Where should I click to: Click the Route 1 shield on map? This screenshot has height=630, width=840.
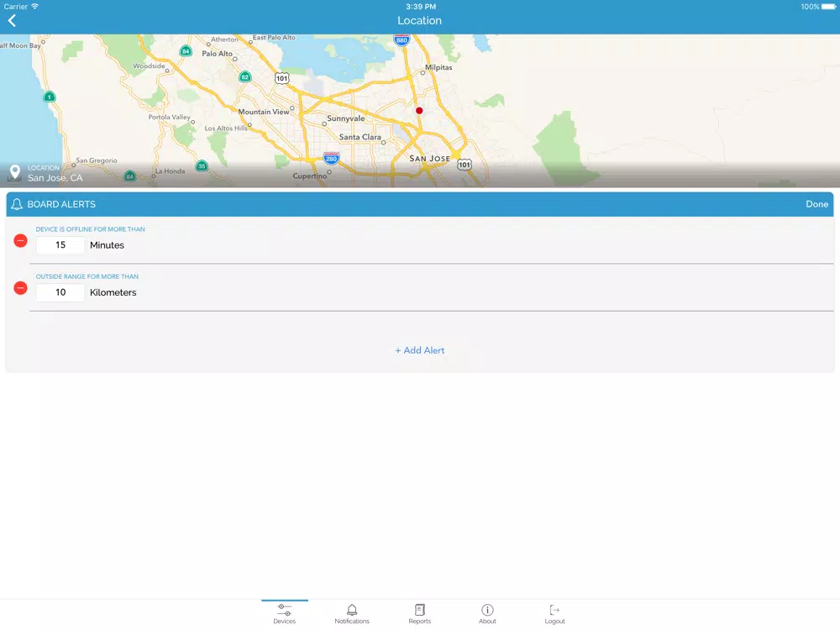50,97
